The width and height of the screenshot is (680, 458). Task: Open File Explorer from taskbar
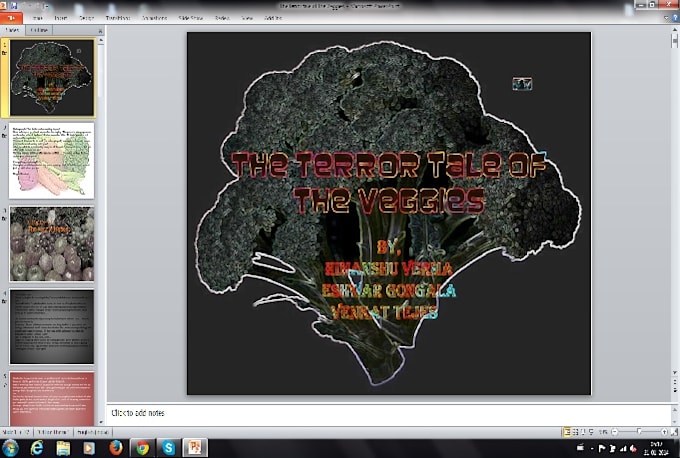coord(63,448)
